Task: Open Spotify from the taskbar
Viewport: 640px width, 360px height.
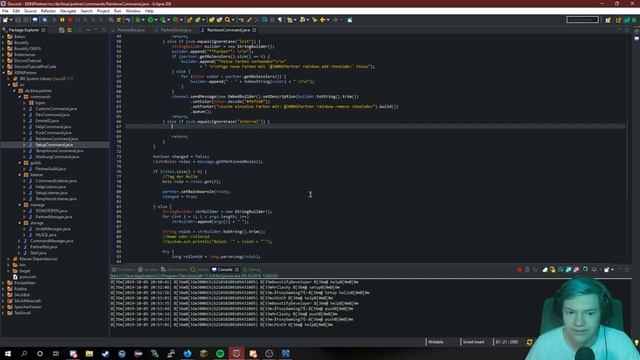Action: tap(220, 353)
